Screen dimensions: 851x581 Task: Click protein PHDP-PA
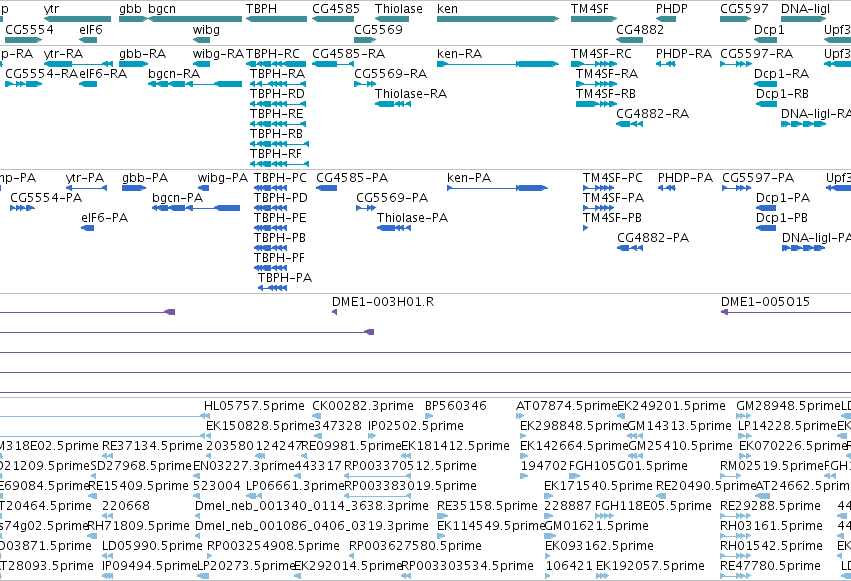[x=685, y=178]
